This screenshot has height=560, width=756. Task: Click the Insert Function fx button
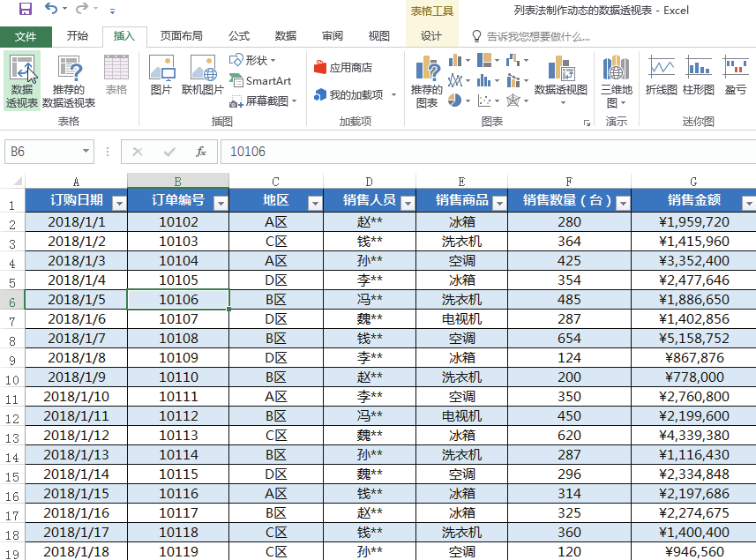pos(201,152)
